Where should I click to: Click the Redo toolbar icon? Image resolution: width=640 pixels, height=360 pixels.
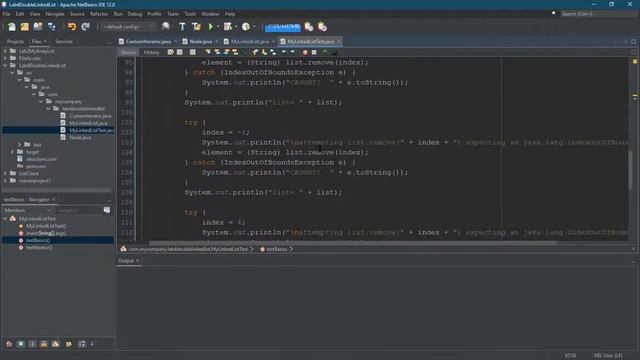tap(85, 27)
